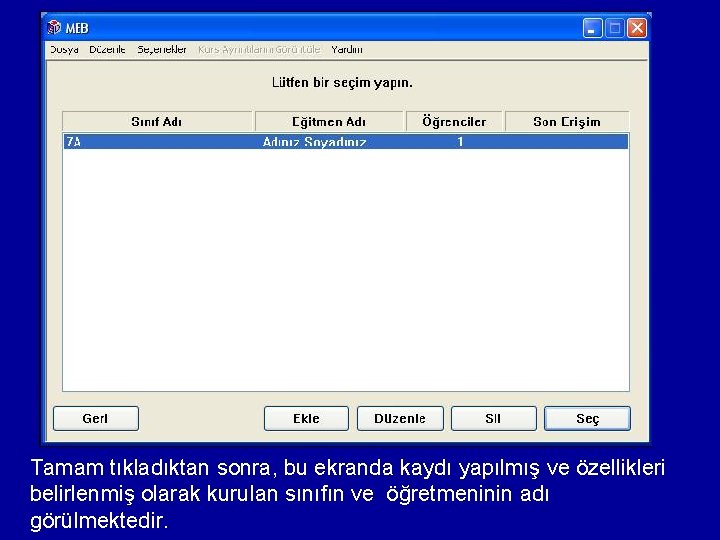This screenshot has height=540, width=720.
Task: Sort by the Son Erişim column header
Action: click(x=567, y=122)
